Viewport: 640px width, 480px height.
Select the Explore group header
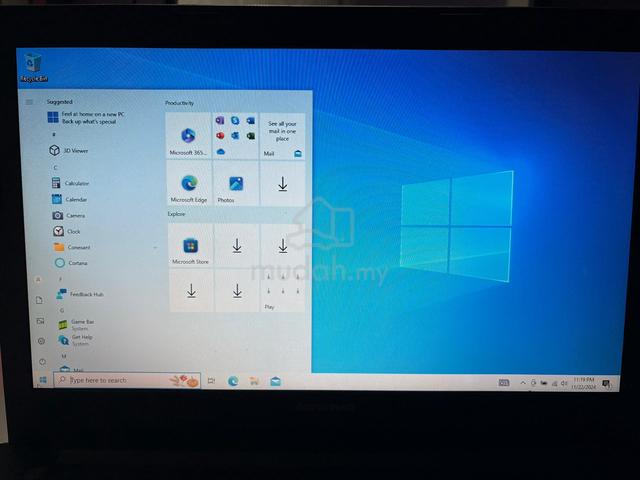(x=176, y=214)
